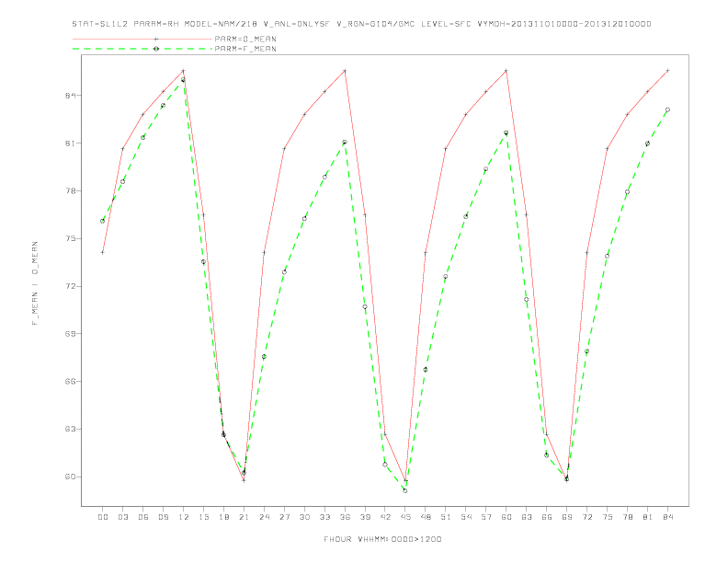Click x-axis tick label 78
728x563 pixels.
(x=628, y=517)
